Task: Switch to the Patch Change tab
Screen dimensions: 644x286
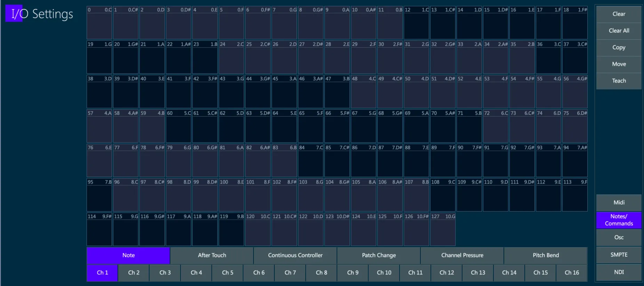Action: point(379,255)
